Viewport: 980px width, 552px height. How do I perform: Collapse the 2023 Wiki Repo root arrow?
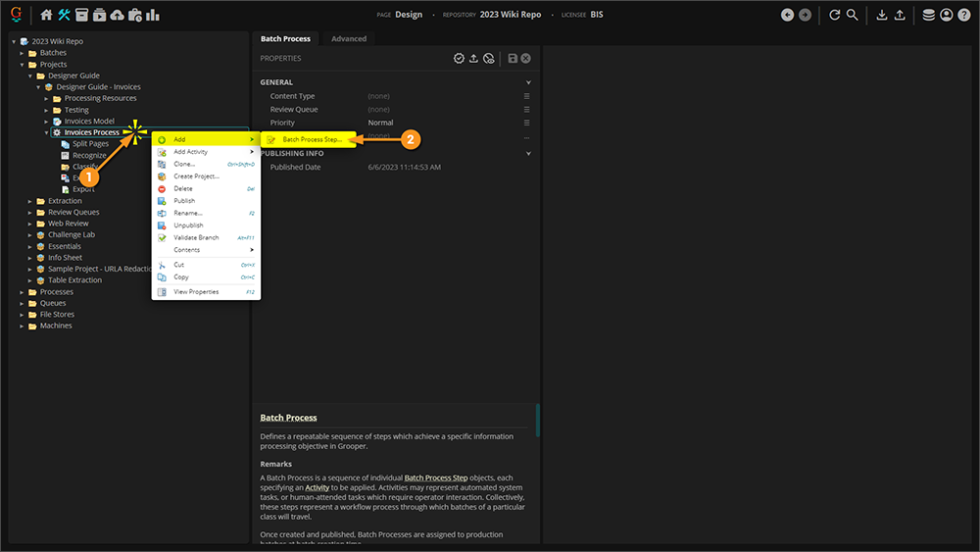pyautogui.click(x=14, y=42)
